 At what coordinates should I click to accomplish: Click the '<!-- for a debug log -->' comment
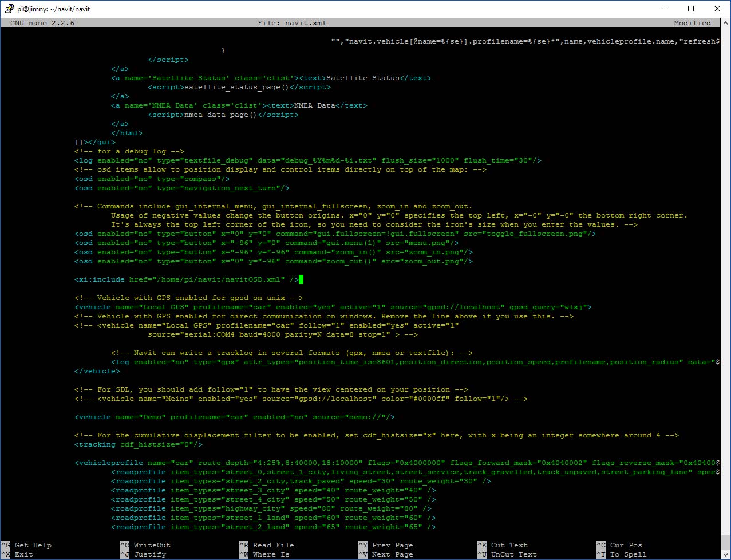(x=129, y=151)
